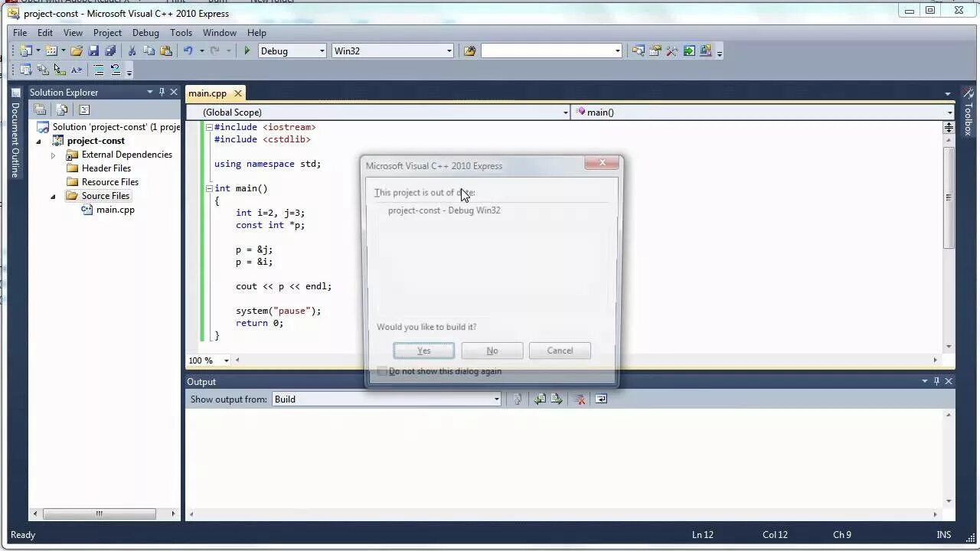Click Clear All icon in Output panel
Viewport: 980px width, 551px height.
580,399
